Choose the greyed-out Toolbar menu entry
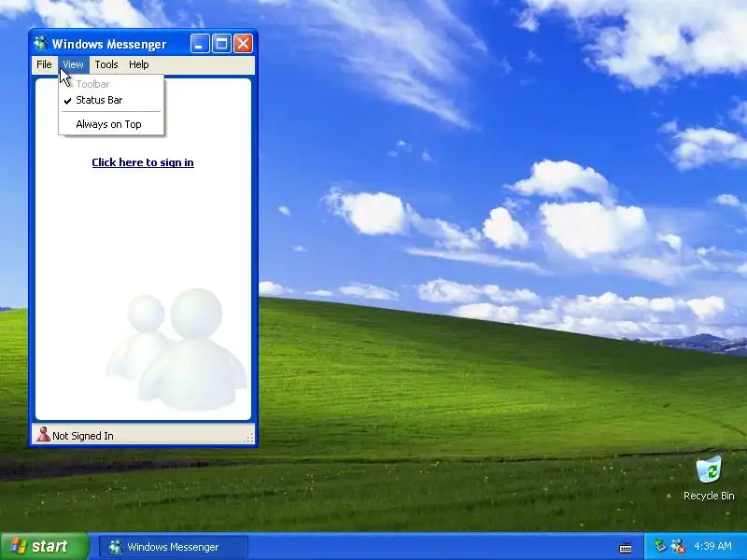 [111, 84]
